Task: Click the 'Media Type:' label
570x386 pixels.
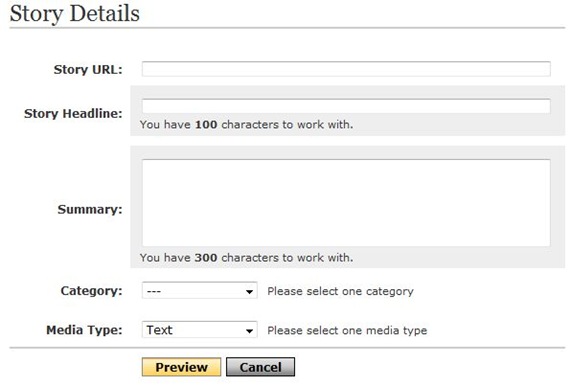Action: 84,330
